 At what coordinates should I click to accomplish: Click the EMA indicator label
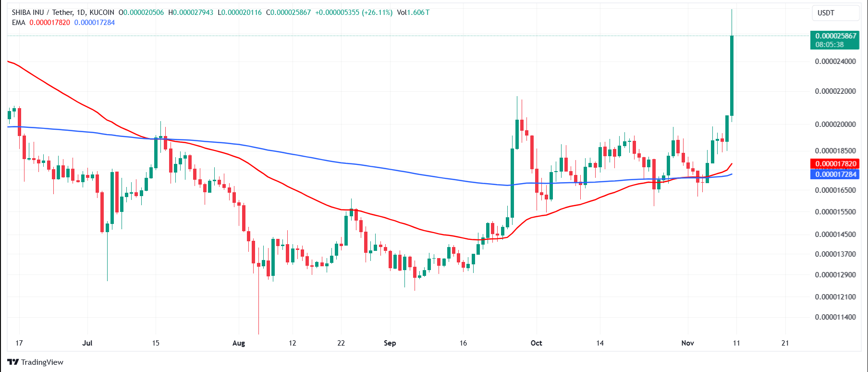[19, 23]
